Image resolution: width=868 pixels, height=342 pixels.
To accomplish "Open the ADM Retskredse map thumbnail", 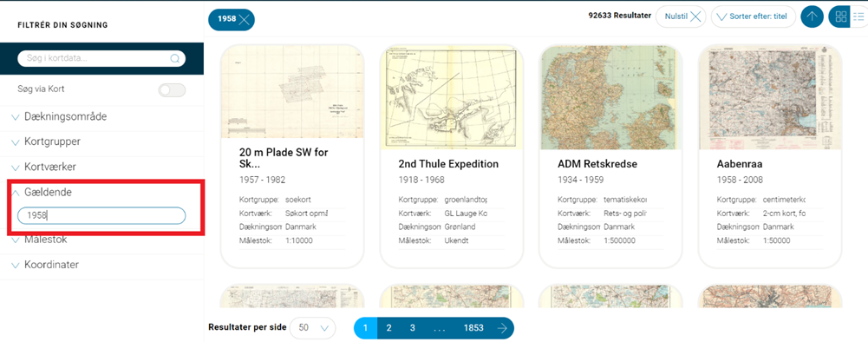I will [611, 97].
